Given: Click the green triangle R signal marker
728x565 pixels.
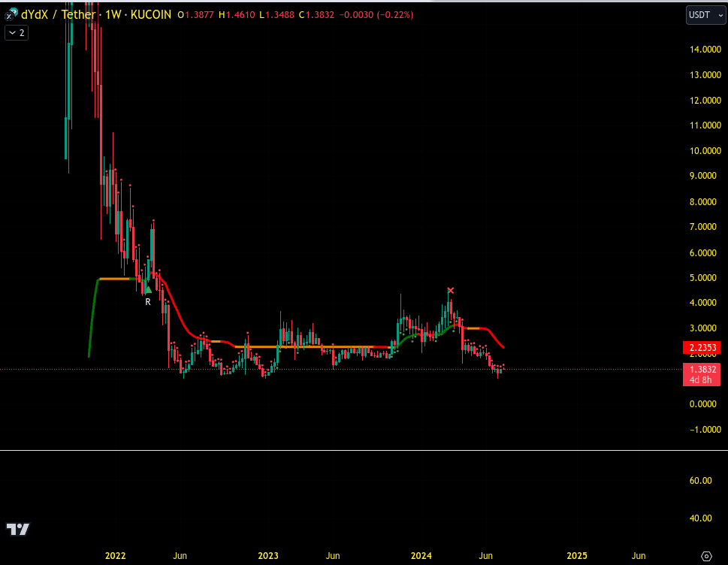Looking at the screenshot, I should [148, 290].
